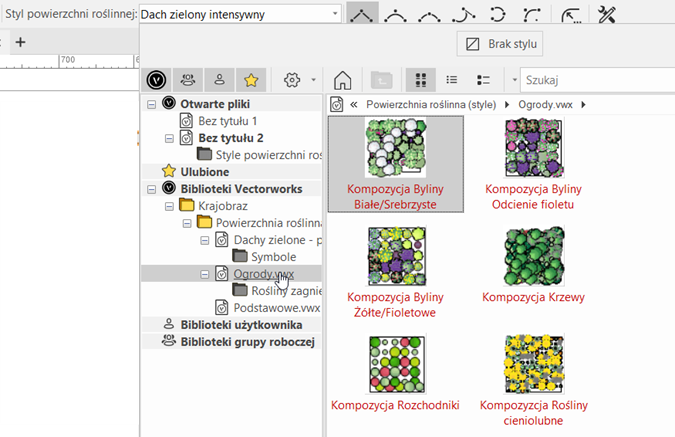Click the Szukaj search field
675x437 pixels.
point(598,80)
